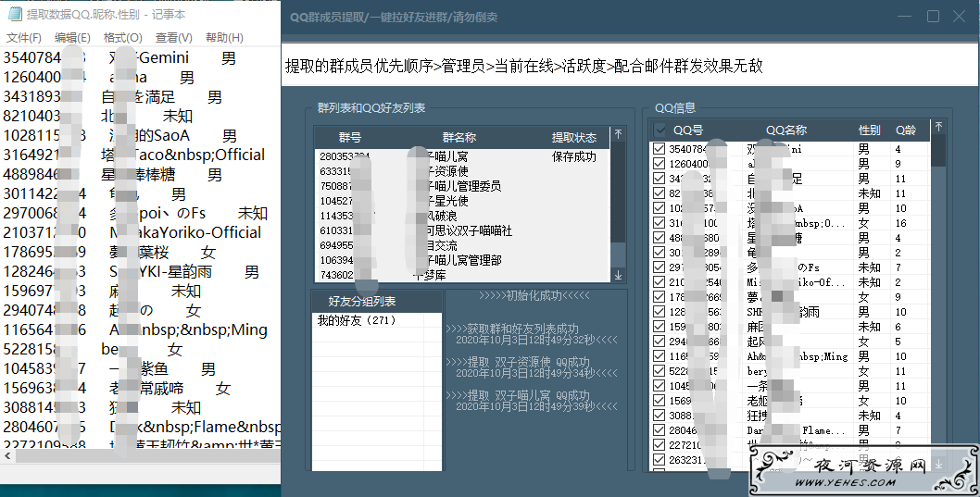Uncheck the checkbox for QQ name ending 韵雨
This screenshot has width=980, height=497.
659,312
